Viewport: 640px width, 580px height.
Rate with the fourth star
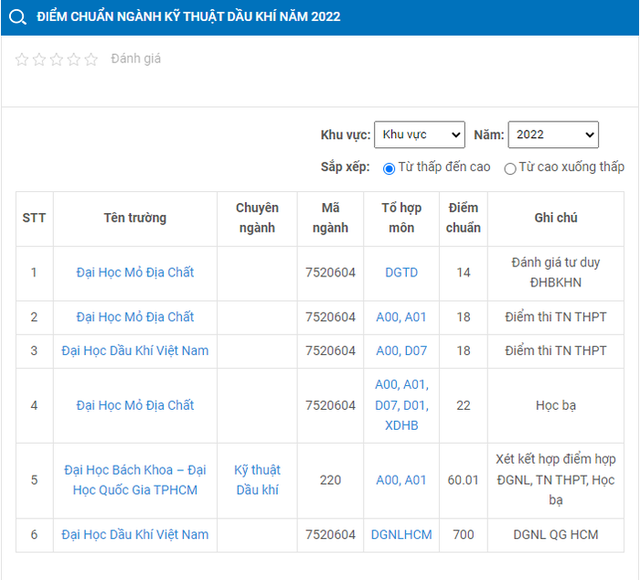pos(74,60)
